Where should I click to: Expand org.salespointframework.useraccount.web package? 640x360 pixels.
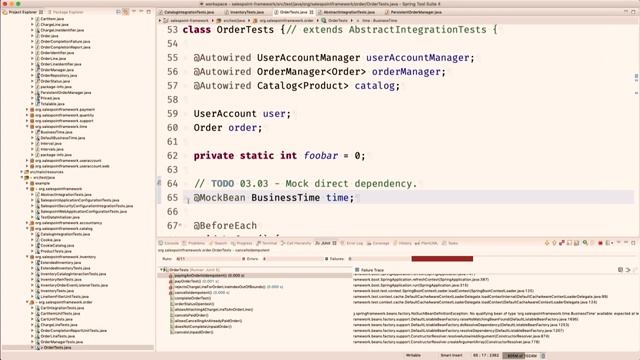click(x=27, y=166)
